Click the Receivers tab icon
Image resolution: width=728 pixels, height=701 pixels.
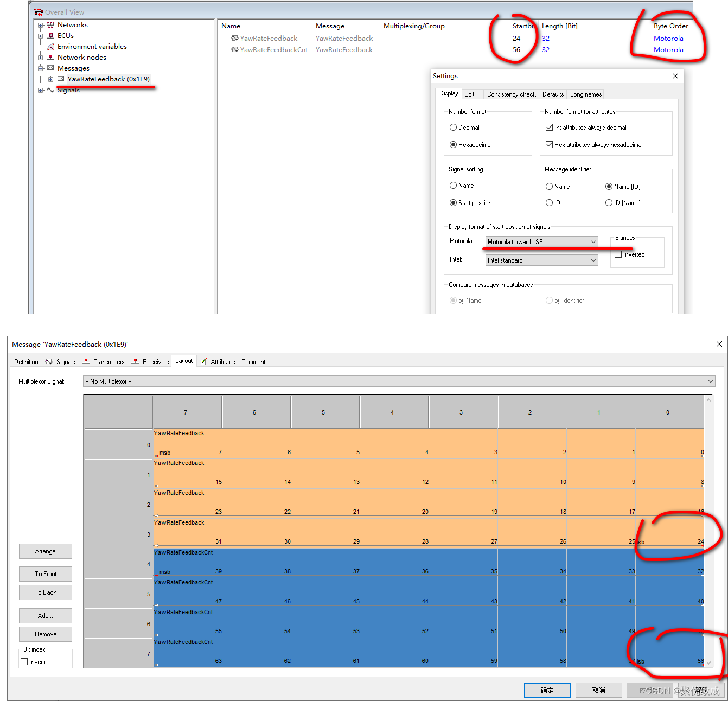coord(135,361)
